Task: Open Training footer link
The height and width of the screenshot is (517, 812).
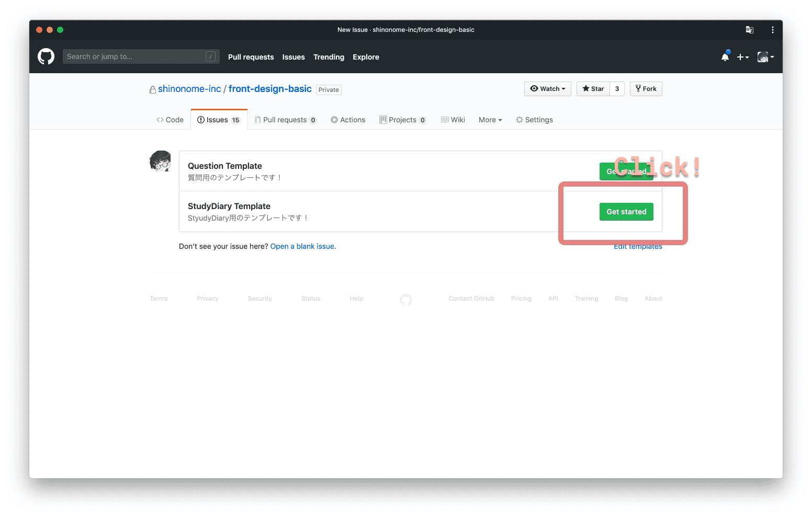Action: 586,298
